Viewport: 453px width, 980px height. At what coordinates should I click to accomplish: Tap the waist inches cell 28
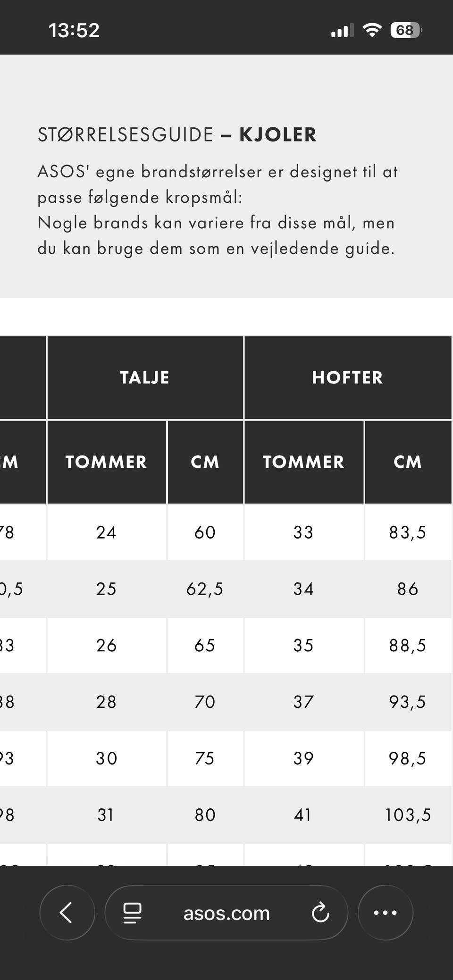[x=106, y=702]
